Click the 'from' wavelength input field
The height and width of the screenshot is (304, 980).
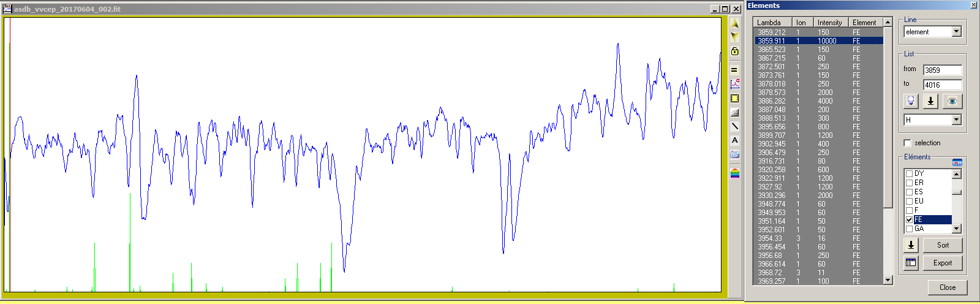(941, 70)
